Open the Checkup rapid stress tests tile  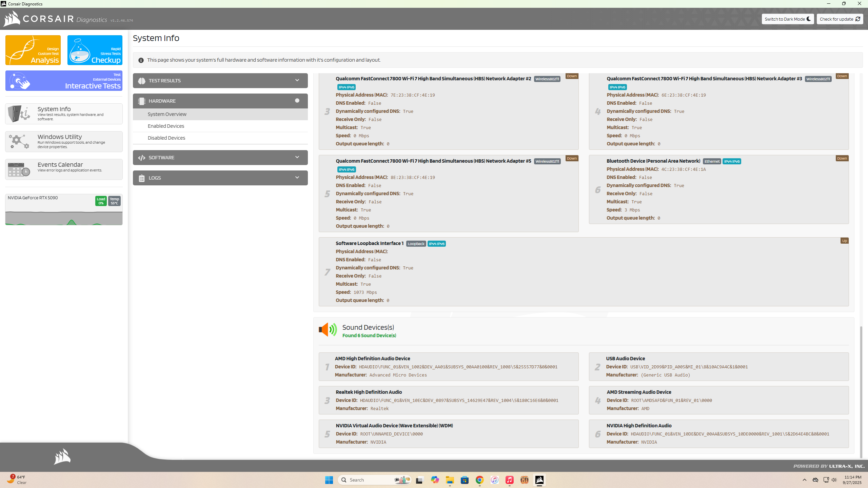[95, 50]
